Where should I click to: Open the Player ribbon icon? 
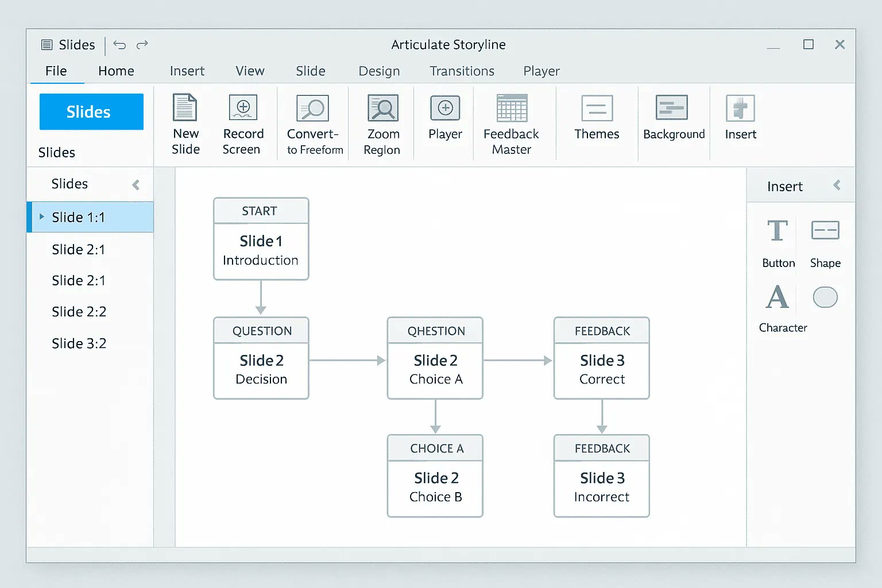[x=445, y=108]
